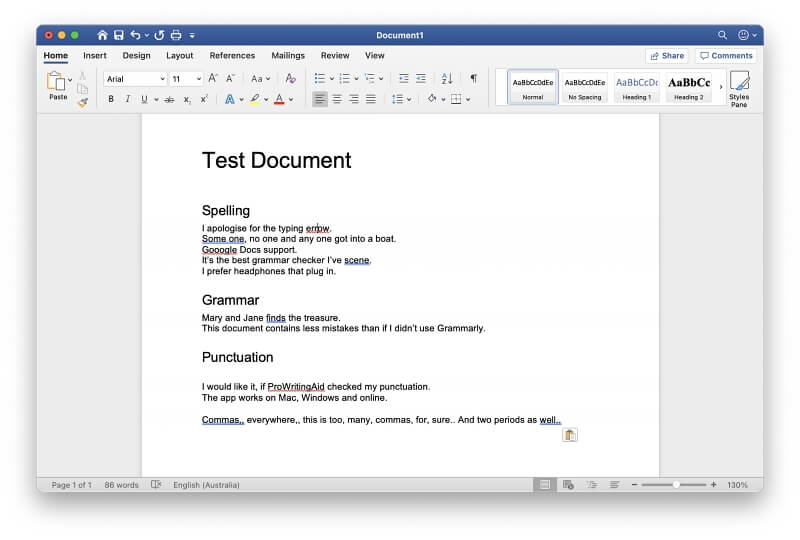This screenshot has height=540, width=800.
Task: Toggle strikethrough formatting
Action: 169,100
